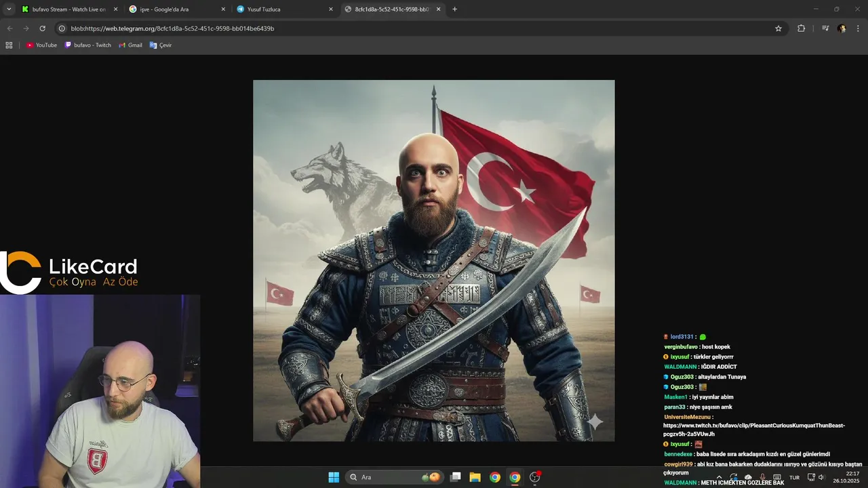Click the taskbar Ara search box

click(395, 477)
